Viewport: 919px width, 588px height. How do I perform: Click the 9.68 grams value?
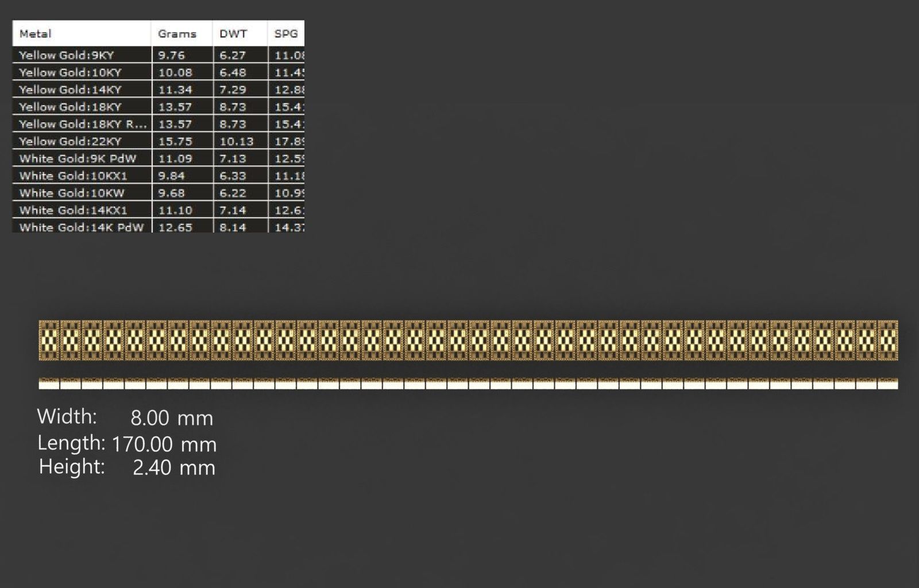tap(171, 193)
